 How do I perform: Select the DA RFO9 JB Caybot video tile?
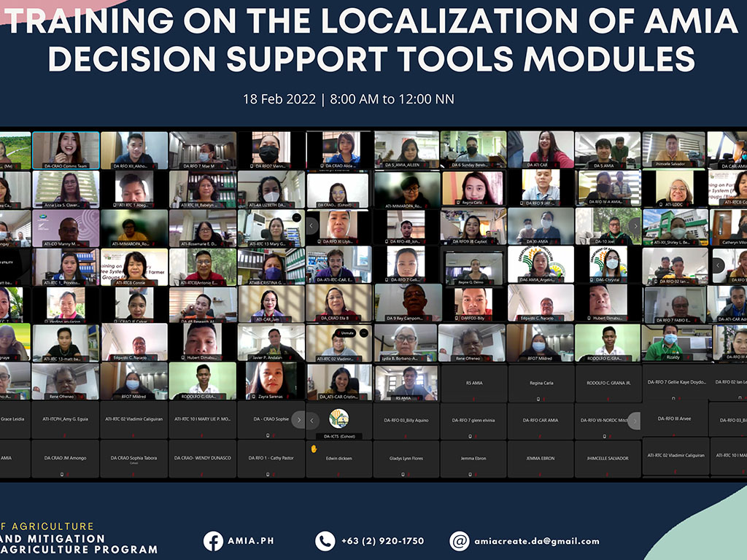point(473,227)
